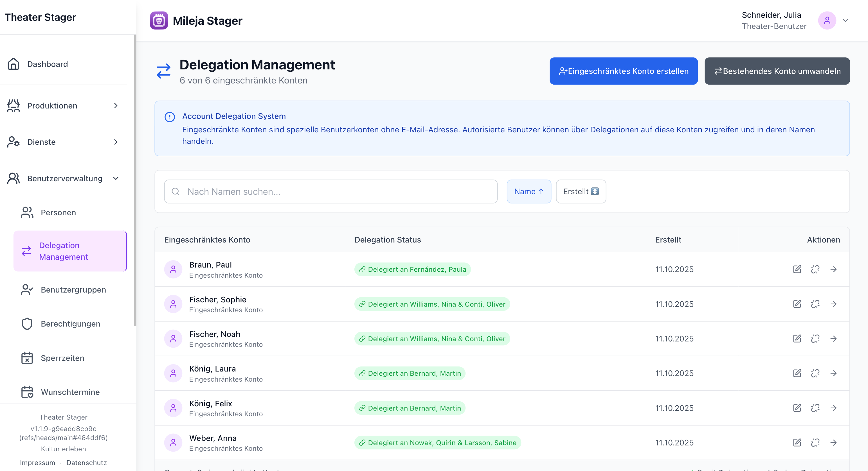Toggle Name sort order button
Image resolution: width=868 pixels, height=471 pixels.
529,192
